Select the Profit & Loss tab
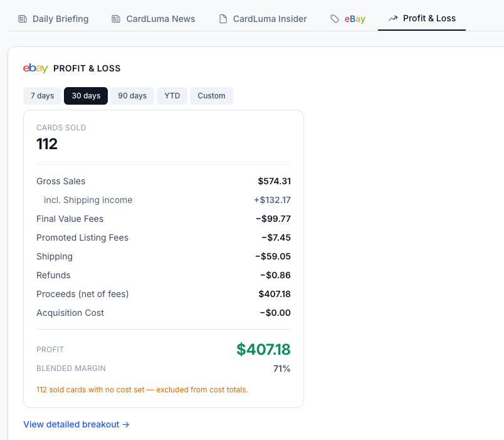Image resolution: width=504 pixels, height=440 pixels. (x=422, y=19)
